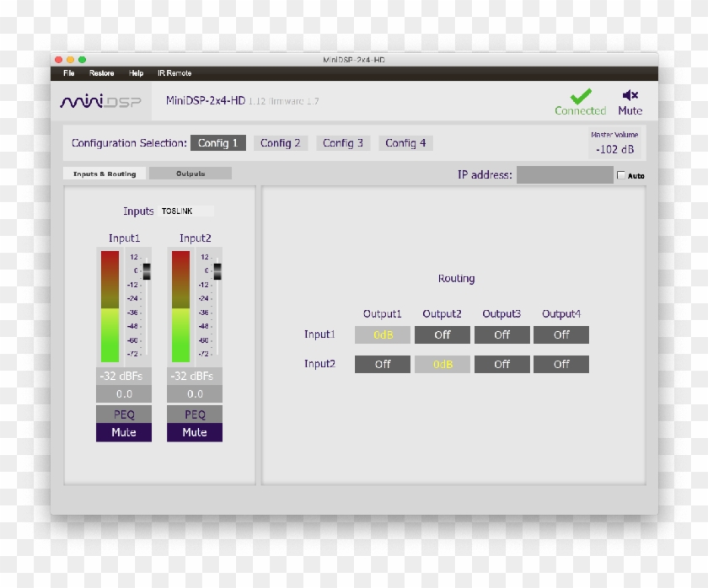Click the green Connected checkmark icon

click(x=580, y=96)
